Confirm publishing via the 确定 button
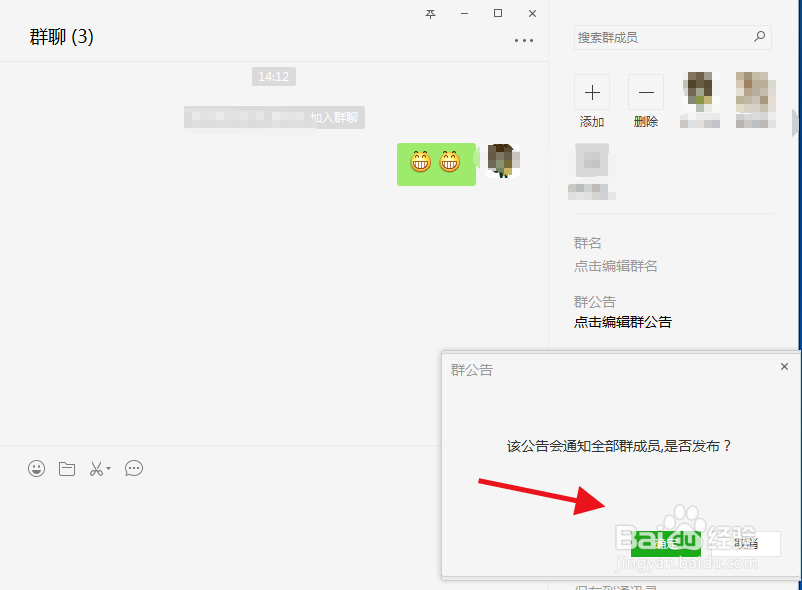This screenshot has height=590, width=802. [668, 543]
